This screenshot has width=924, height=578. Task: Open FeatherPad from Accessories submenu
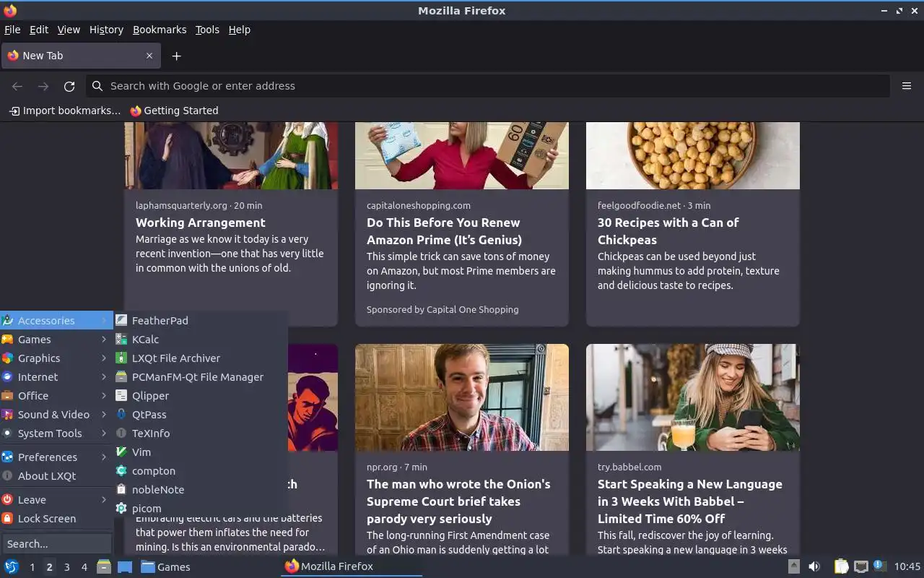click(201, 320)
